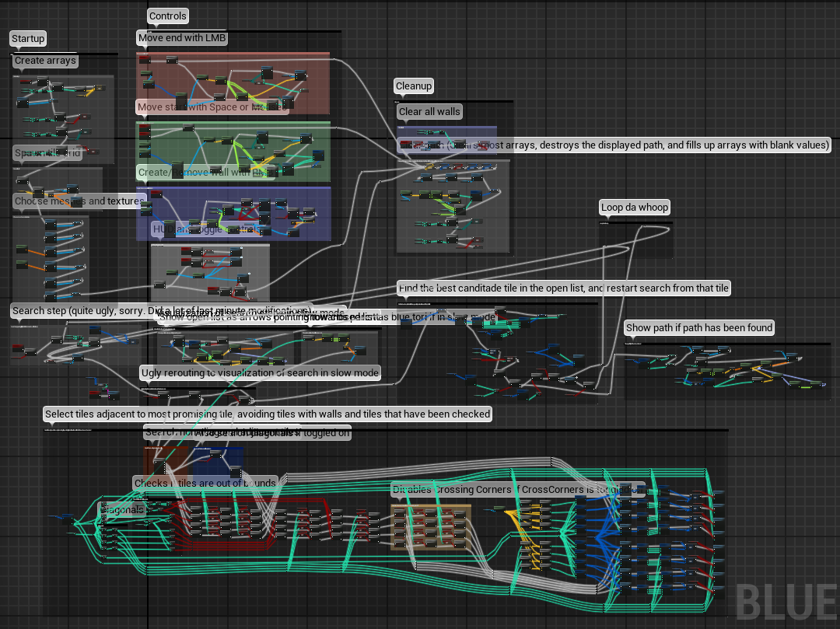The height and width of the screenshot is (629, 840).
Task: Select the green Move start comment box
Action: coord(233,152)
